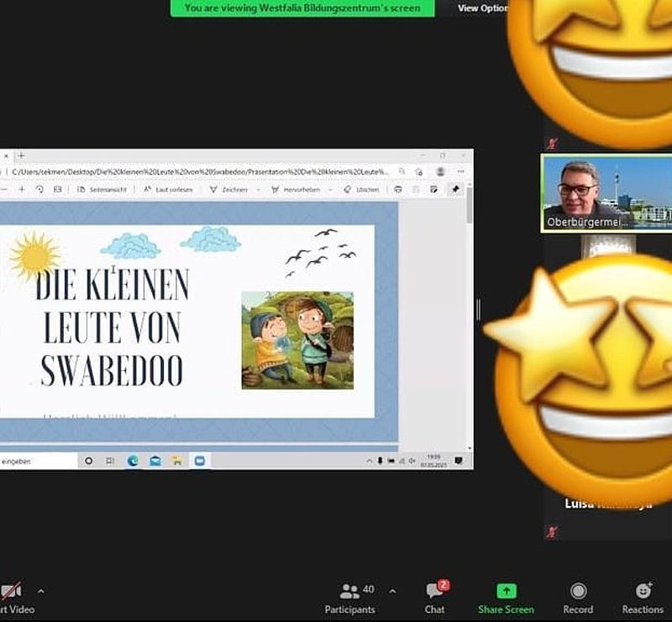
Task: Click the Zoom app icon in the taskbar
Action: [x=200, y=461]
